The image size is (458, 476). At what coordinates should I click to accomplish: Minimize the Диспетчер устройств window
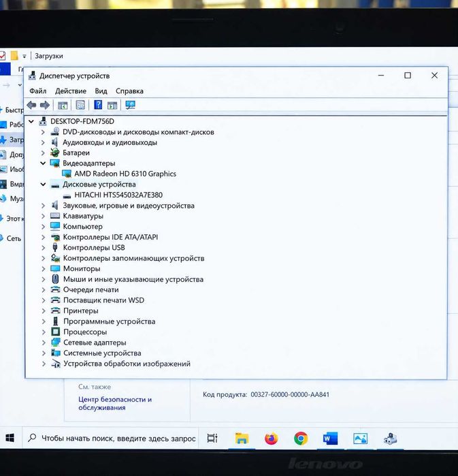point(381,76)
